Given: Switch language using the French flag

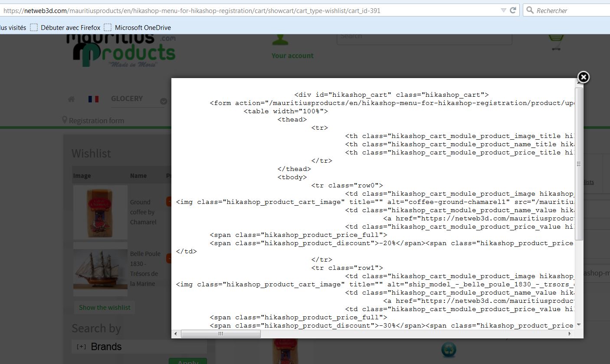Looking at the screenshot, I should tap(93, 99).
